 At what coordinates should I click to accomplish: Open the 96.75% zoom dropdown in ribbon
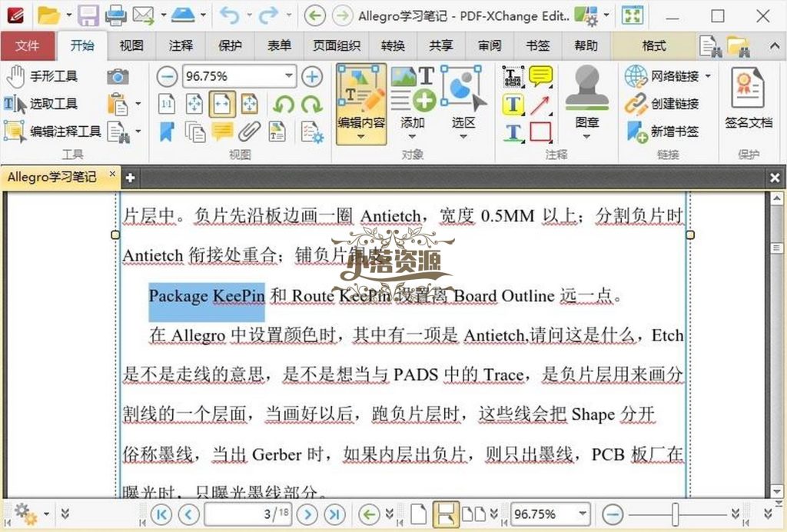(289, 76)
